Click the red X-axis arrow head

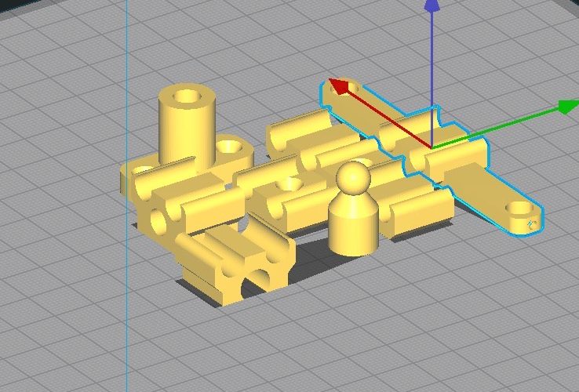(x=338, y=85)
